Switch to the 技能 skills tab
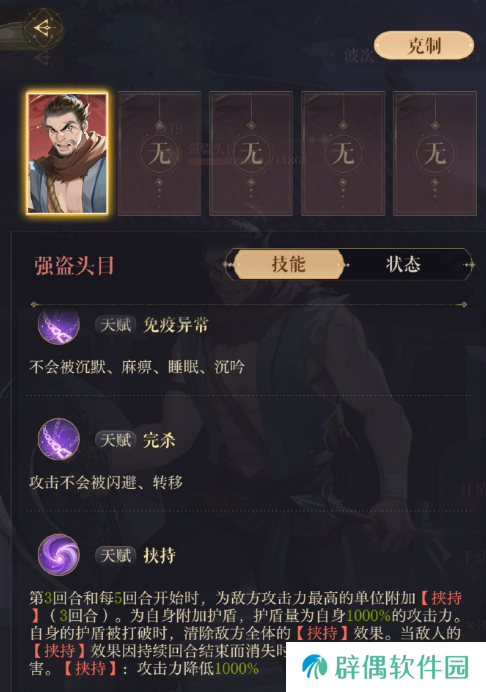 [x=288, y=264]
